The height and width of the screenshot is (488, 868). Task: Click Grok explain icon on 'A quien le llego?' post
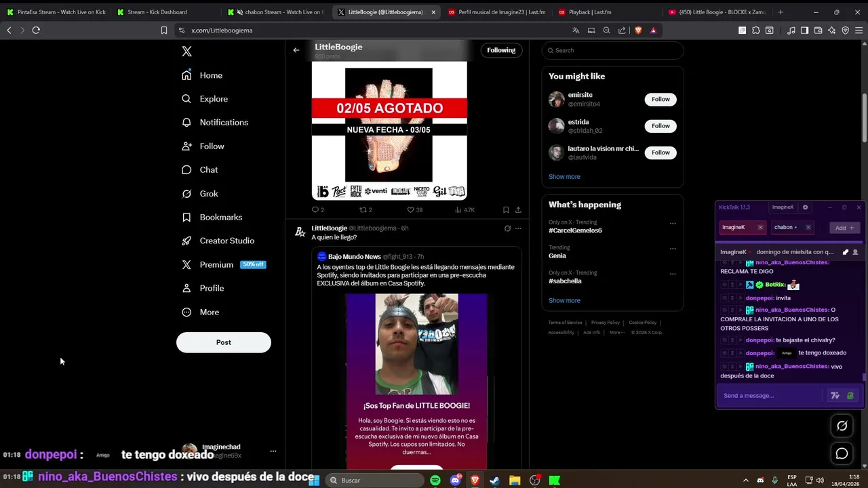tap(507, 228)
